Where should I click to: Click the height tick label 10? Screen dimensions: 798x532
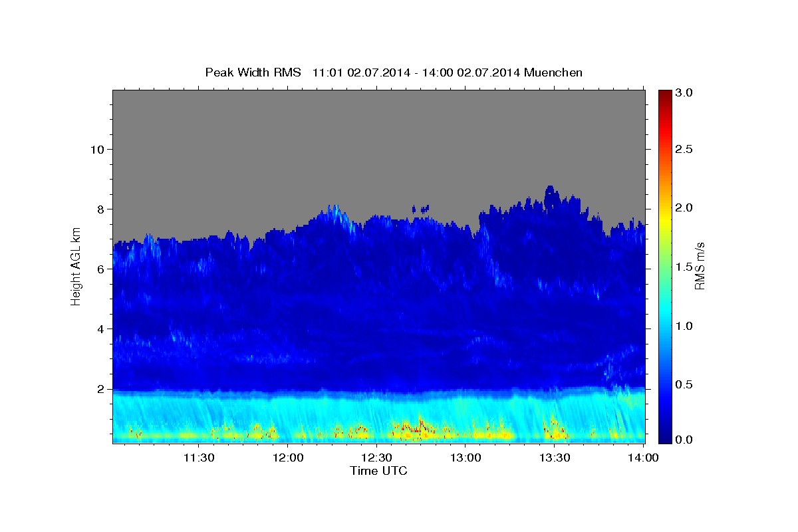point(96,149)
